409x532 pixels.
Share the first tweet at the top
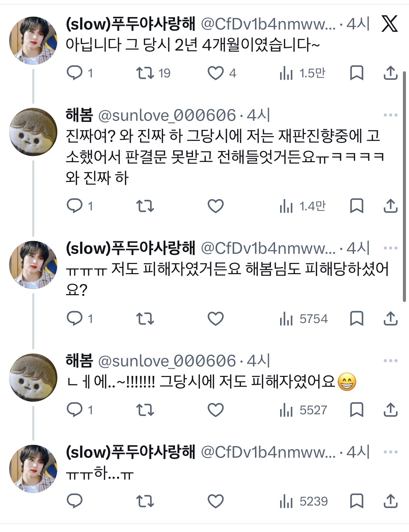coord(390,73)
